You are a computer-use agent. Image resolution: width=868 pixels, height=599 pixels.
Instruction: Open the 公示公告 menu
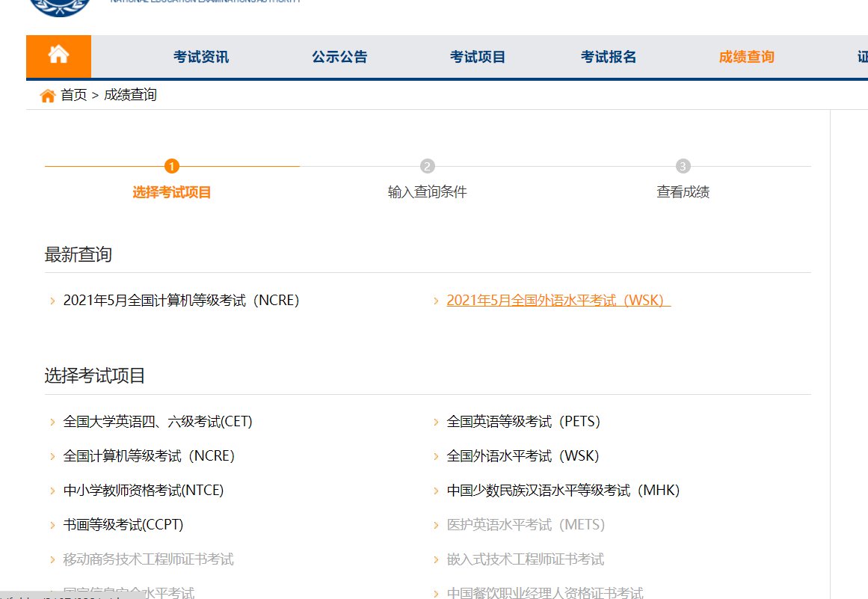point(339,57)
